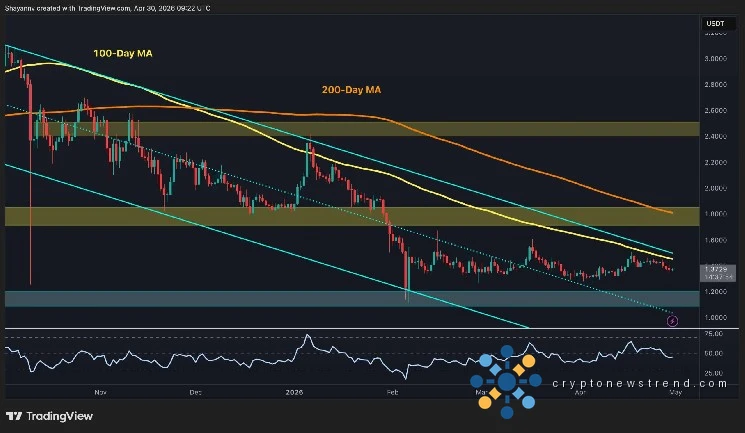The width and height of the screenshot is (745, 433).
Task: Click the Feb label on time axis
Action: [x=392, y=392]
